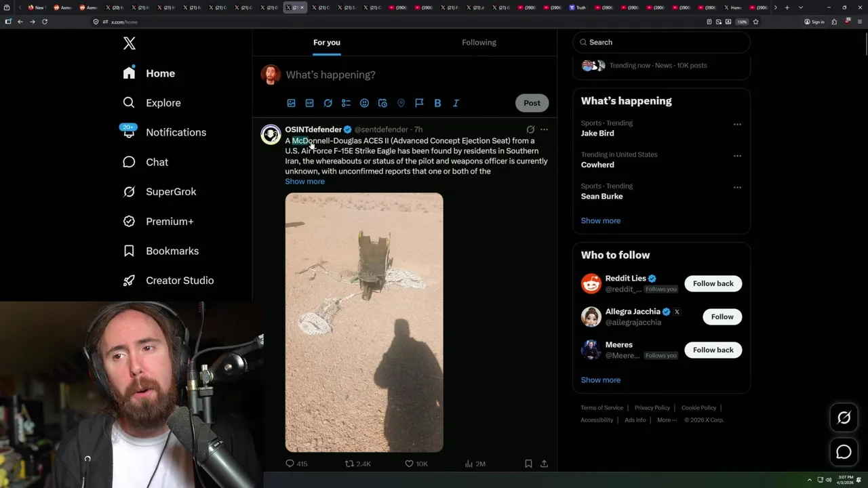Open the Cowherd trend
The width and height of the screenshot is (868, 488).
click(x=597, y=165)
